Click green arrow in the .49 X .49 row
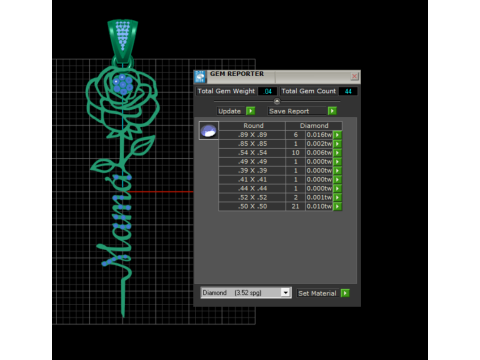The height and width of the screenshot is (360, 480). 338,162
